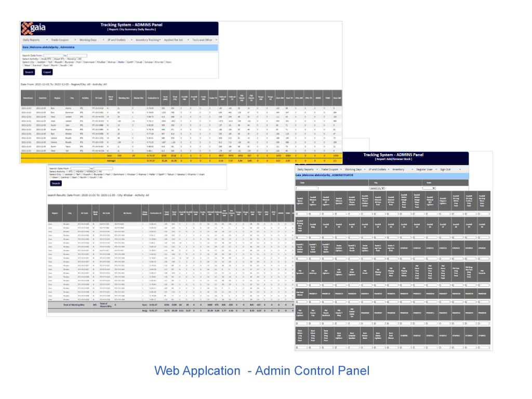Select West region radio in City Summary panel
This screenshot has width=532, height=399.
coord(24,65)
